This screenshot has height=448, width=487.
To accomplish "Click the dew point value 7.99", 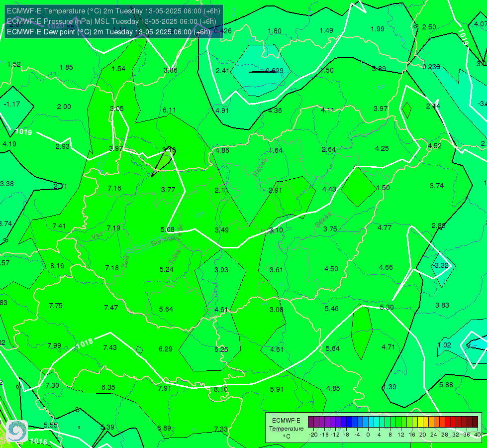I will (54, 345).
